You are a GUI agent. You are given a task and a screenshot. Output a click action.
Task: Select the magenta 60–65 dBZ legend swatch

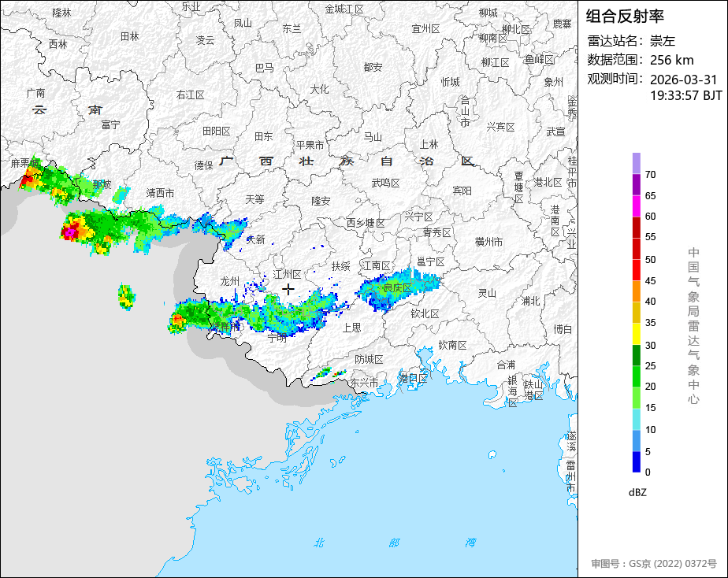coord(636,206)
